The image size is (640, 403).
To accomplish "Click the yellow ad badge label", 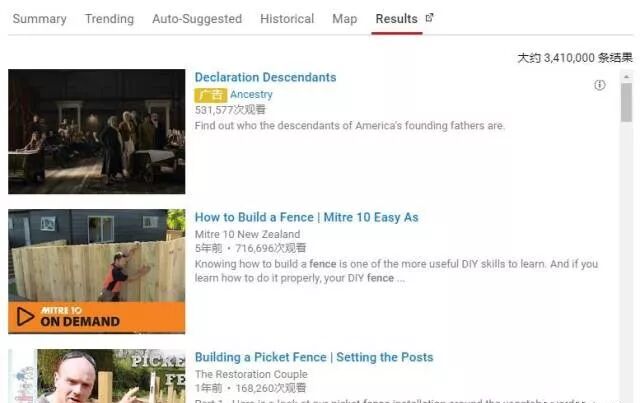I will [211, 95].
